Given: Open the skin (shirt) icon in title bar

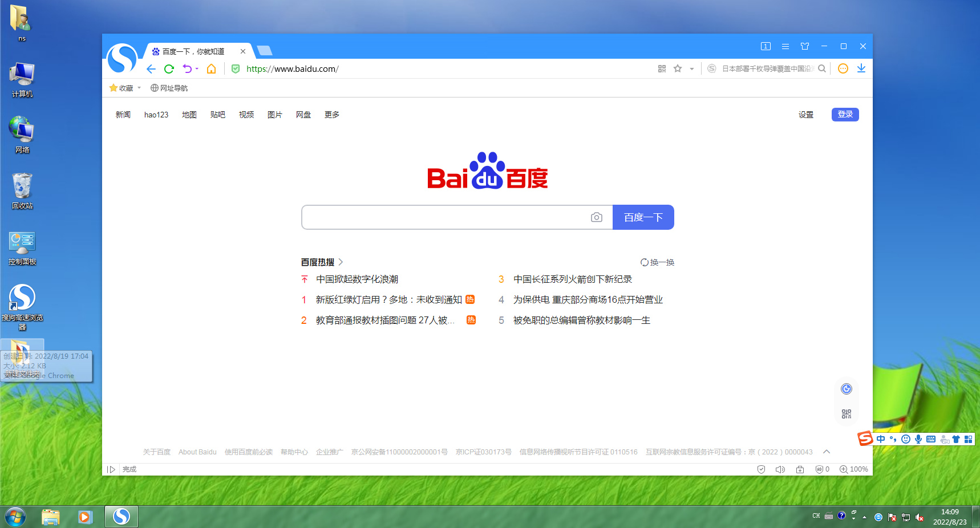Looking at the screenshot, I should point(805,46).
